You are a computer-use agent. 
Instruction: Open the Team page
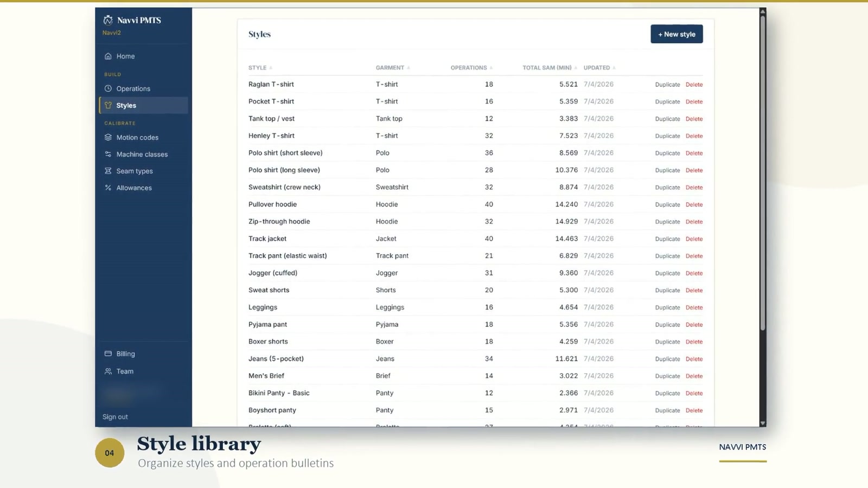coord(144,371)
